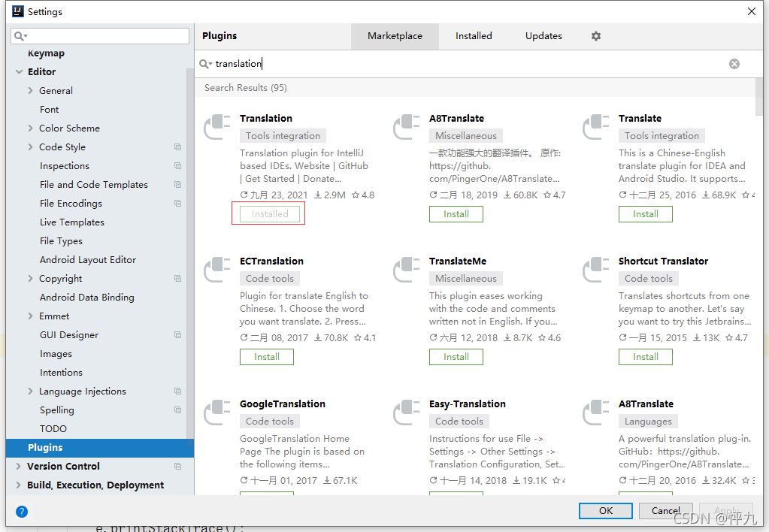
Task: Click the plugin search magnifier icon
Action: tap(205, 64)
